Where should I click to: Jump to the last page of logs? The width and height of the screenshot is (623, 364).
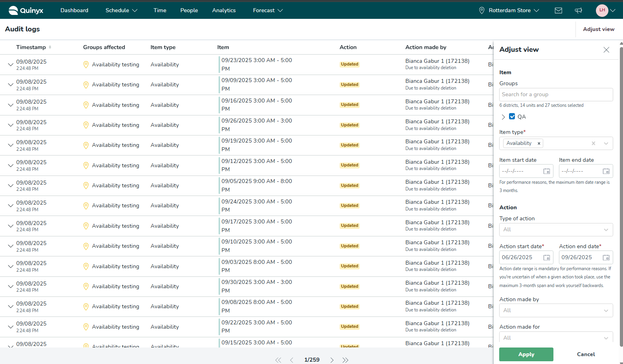coord(345,360)
